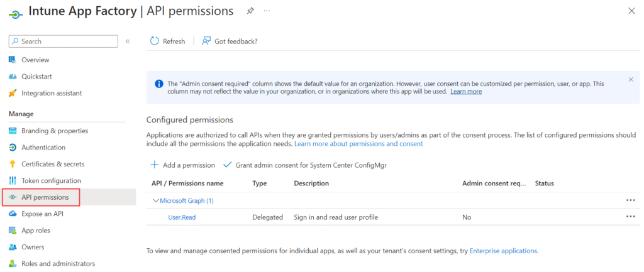Follow the Enterprise applications link

point(503,251)
